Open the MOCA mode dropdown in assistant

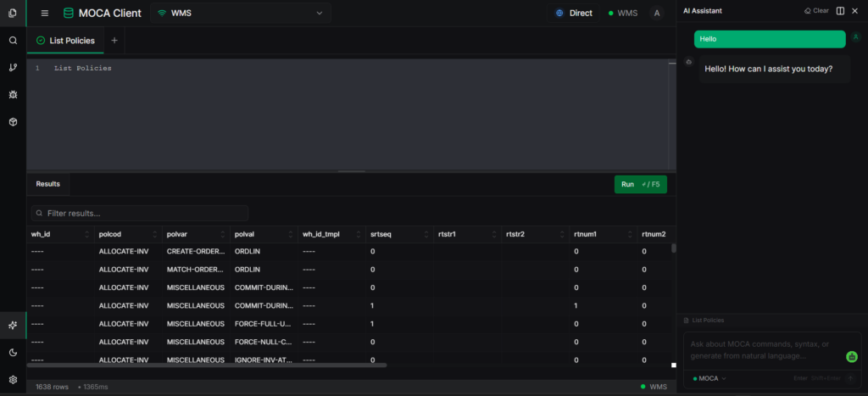709,378
